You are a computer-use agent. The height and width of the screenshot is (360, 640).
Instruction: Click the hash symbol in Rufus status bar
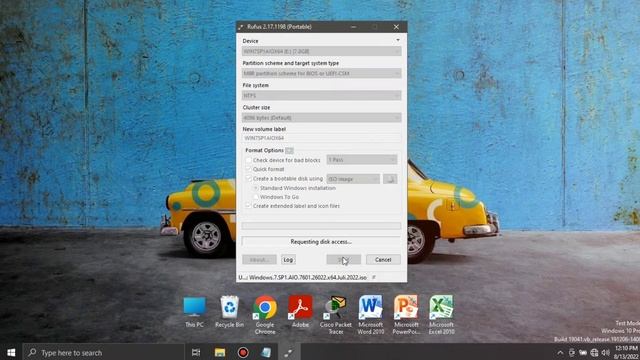(374, 277)
